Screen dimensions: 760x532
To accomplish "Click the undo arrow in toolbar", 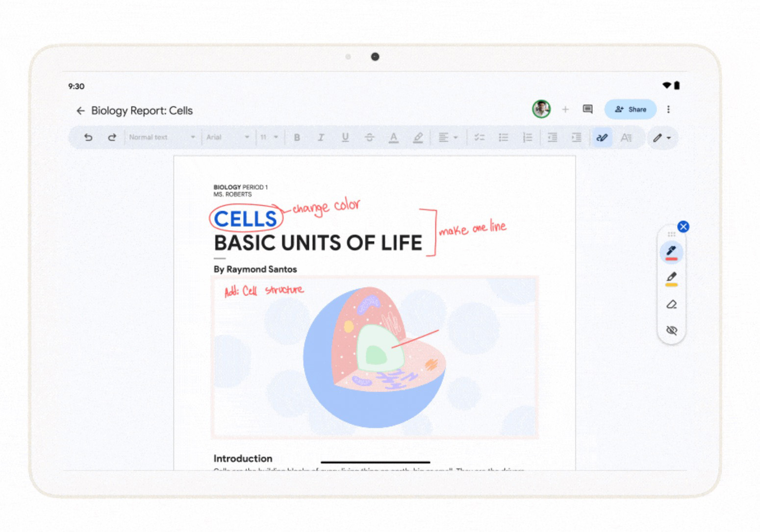I will click(88, 138).
